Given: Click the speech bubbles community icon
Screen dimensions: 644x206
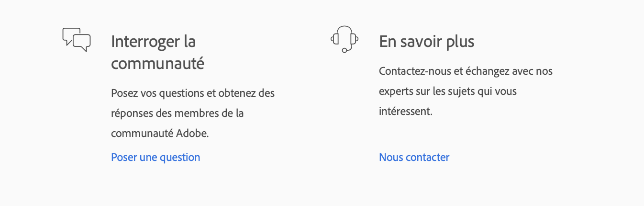Looking at the screenshot, I should pyautogui.click(x=77, y=40).
